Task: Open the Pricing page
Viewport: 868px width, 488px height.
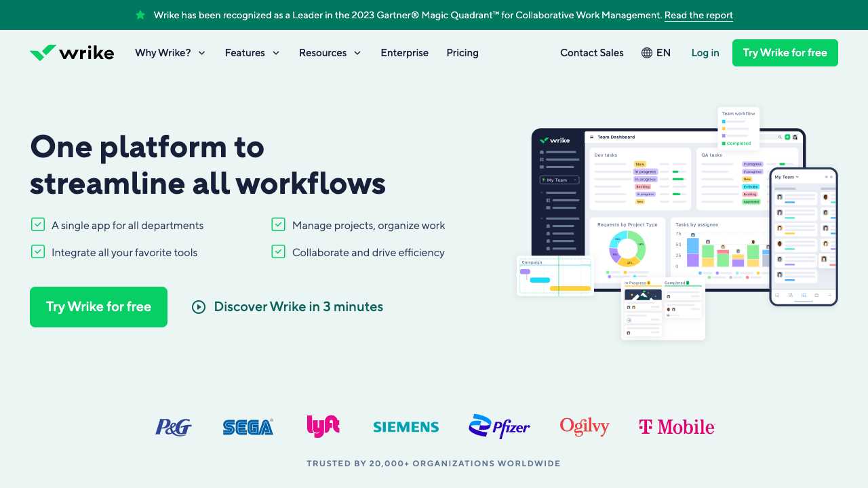Action: point(462,53)
